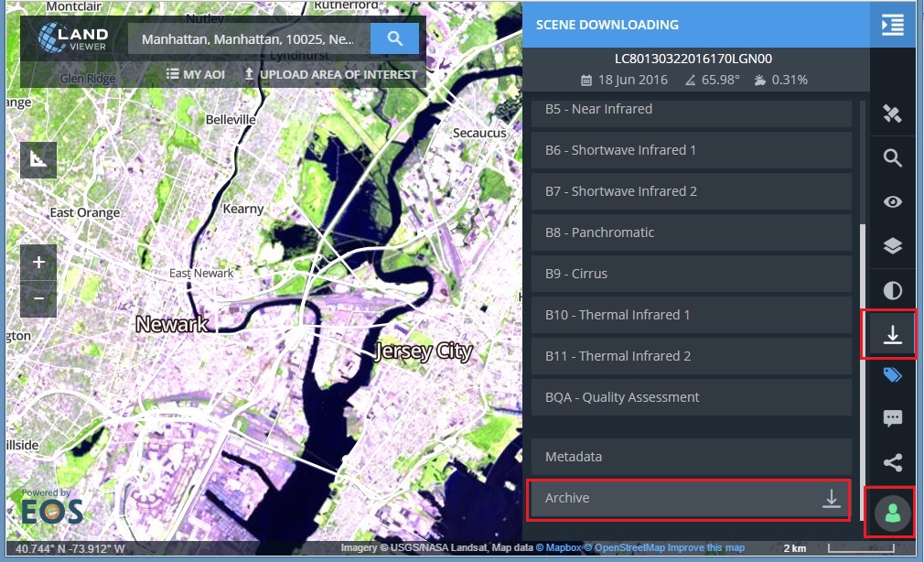
Task: Select B8 - Panchromatic band
Action: pos(692,232)
